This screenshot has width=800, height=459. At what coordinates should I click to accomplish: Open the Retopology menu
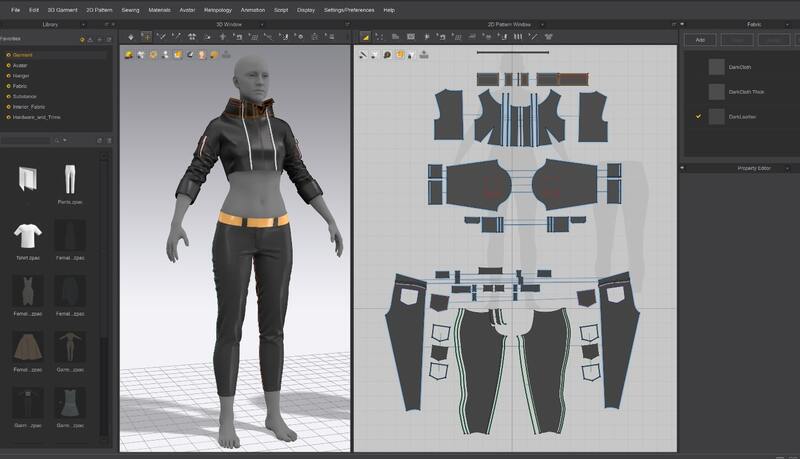[218, 9]
